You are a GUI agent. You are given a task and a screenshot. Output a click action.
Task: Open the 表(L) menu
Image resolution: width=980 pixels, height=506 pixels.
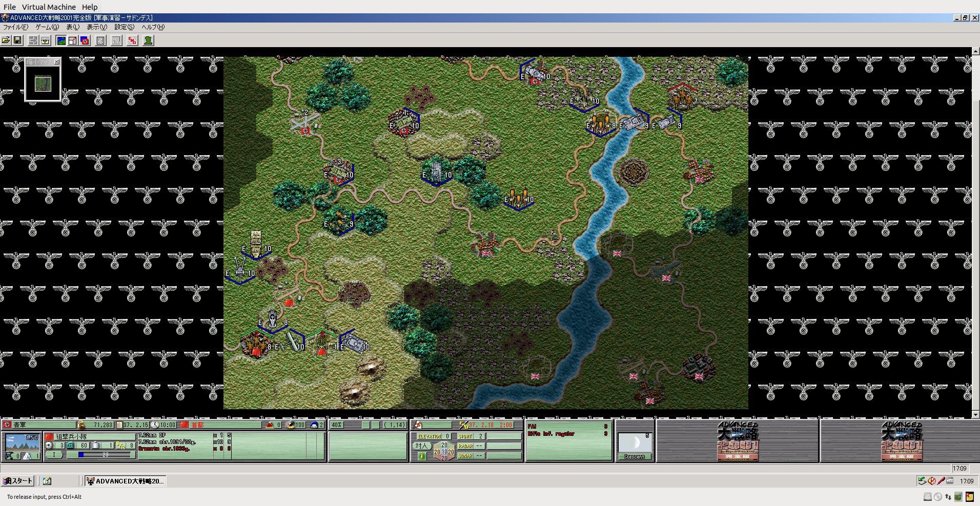73,27
